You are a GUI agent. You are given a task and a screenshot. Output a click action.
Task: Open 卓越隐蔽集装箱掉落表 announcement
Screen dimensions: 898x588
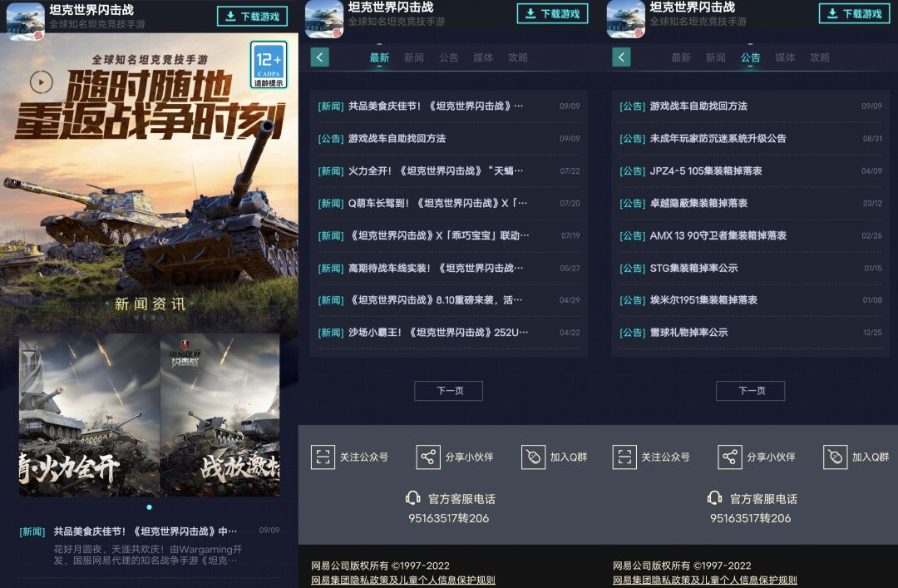pyautogui.click(x=751, y=203)
